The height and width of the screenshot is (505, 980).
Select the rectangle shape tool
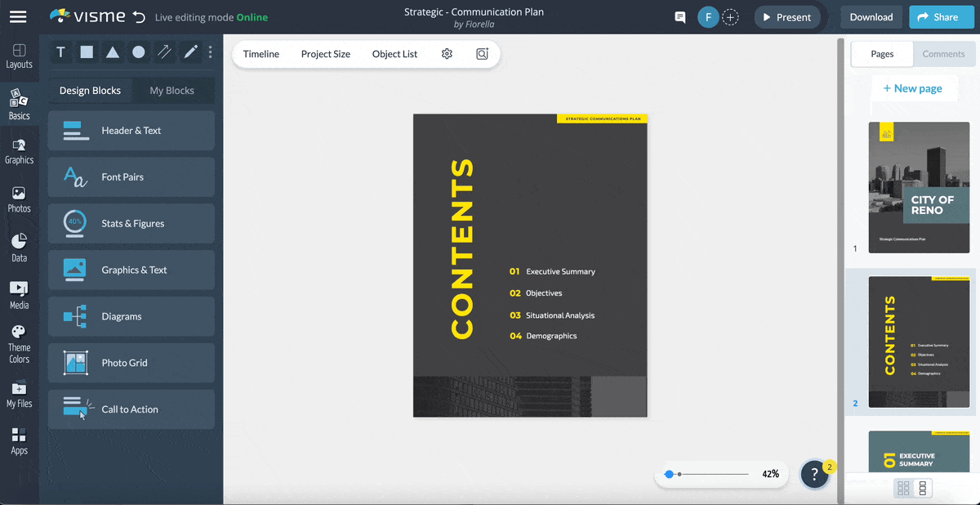pos(87,51)
